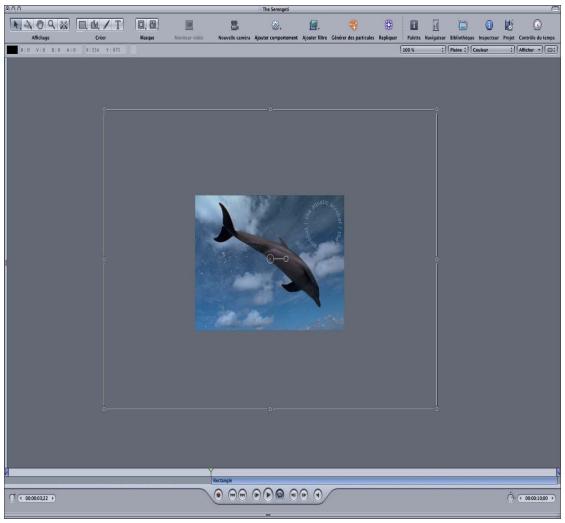Step back one frame
The width and height of the screenshot is (565, 523).
pos(294,495)
